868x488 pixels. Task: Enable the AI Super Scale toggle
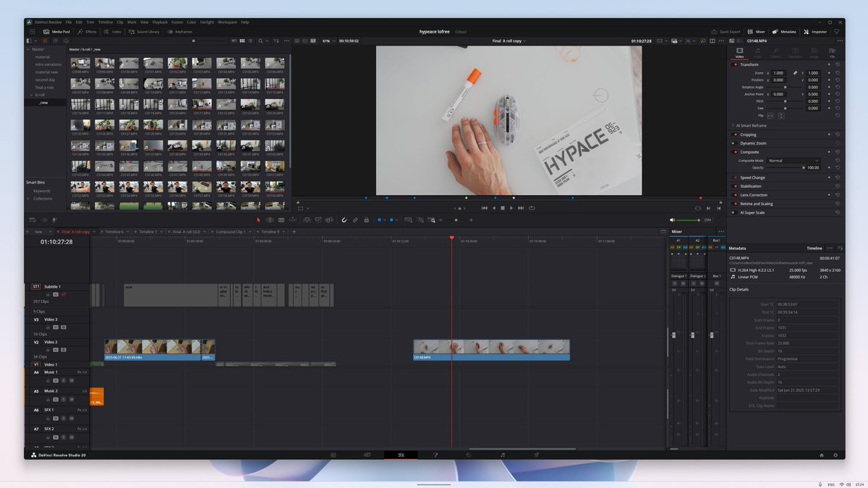(736, 213)
